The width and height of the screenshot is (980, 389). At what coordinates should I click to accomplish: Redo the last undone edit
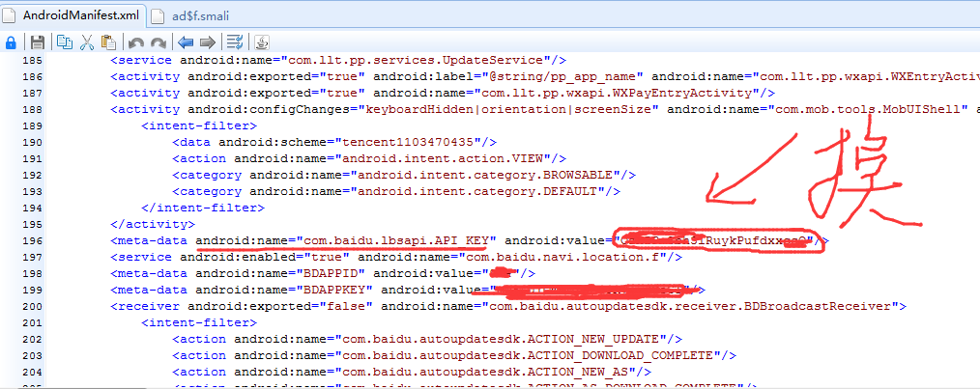point(158,42)
